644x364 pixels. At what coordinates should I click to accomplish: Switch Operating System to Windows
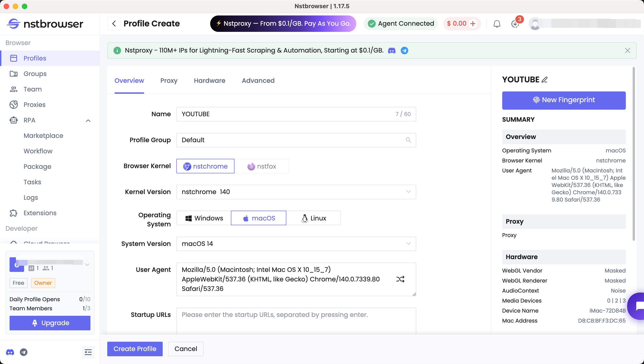click(x=204, y=218)
